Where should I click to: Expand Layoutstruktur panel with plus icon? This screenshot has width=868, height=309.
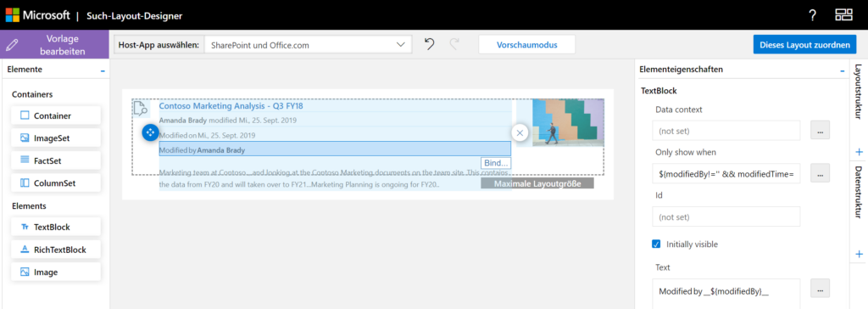(x=860, y=152)
